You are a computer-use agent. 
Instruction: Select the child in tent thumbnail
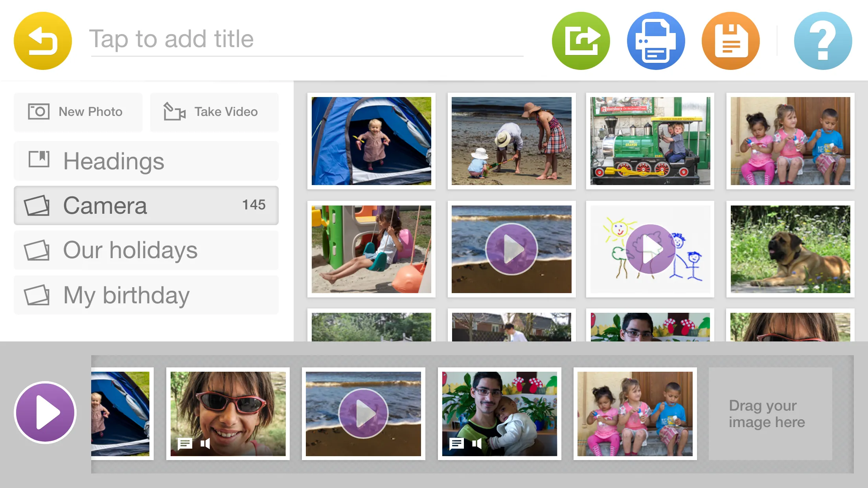click(370, 139)
